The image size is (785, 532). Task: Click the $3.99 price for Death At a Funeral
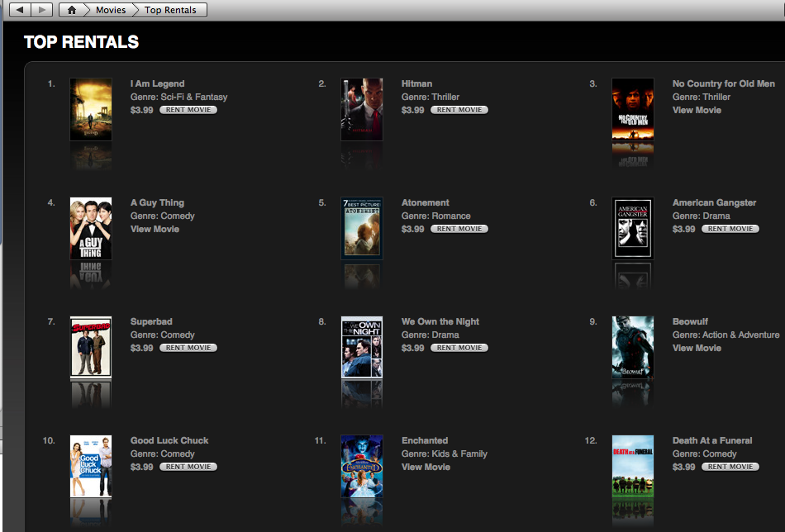pyautogui.click(x=684, y=468)
